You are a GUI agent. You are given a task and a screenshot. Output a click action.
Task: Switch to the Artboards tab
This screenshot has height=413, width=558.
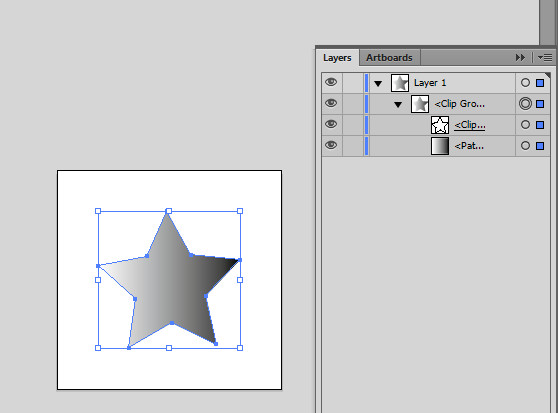tap(389, 58)
